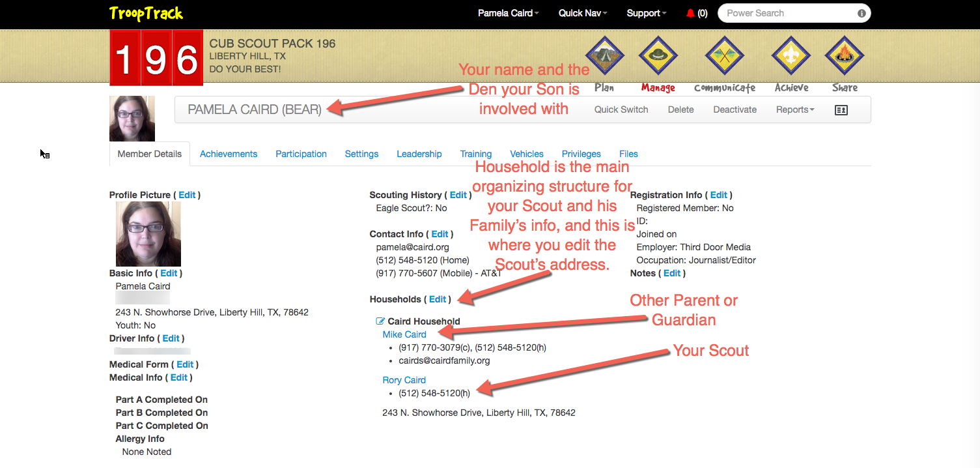Edit the Profile Picture

pos(187,195)
